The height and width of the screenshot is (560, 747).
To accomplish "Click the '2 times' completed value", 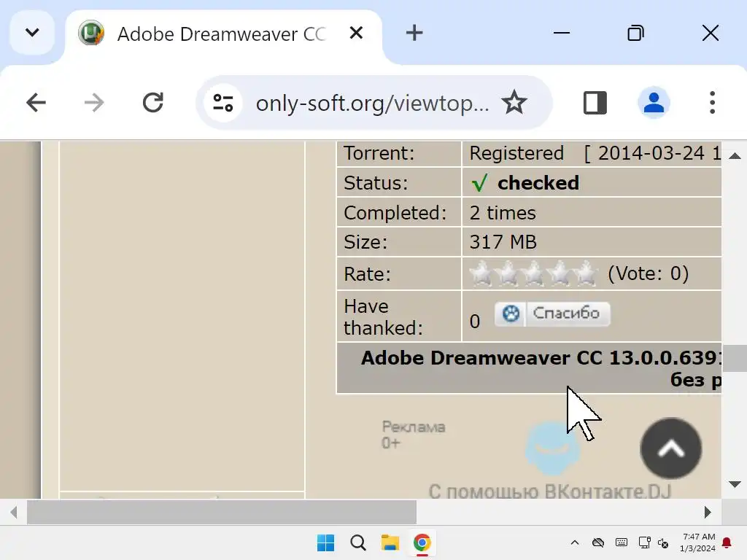I will (x=503, y=213).
